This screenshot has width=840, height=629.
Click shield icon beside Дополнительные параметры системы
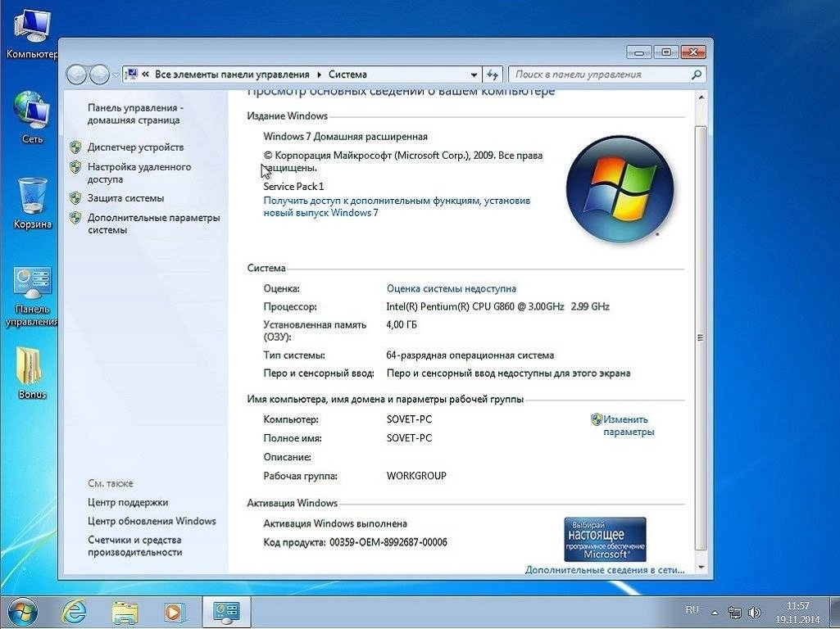coord(75,218)
